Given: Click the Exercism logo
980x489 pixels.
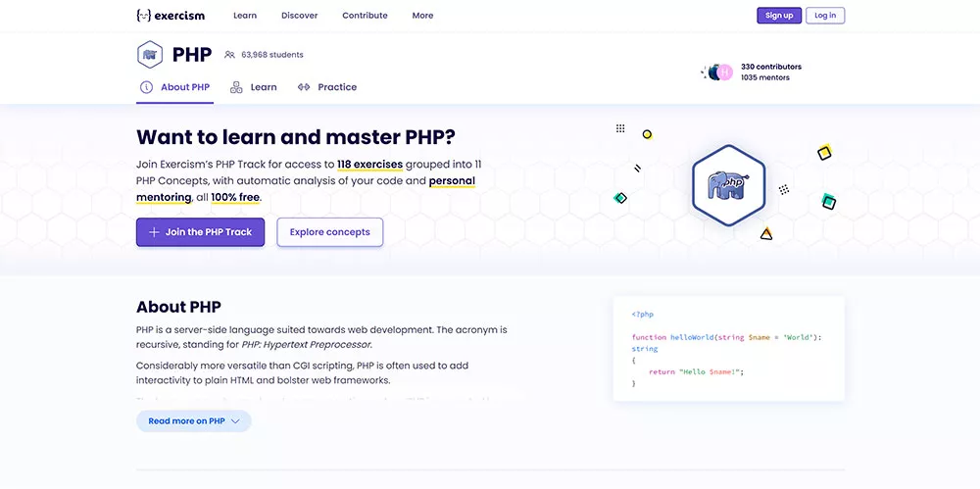Looking at the screenshot, I should click(170, 16).
